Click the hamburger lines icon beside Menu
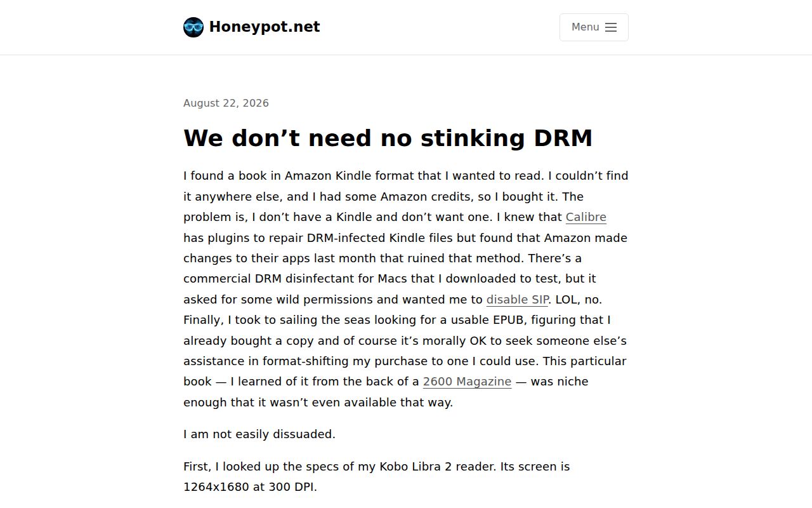 tap(611, 27)
